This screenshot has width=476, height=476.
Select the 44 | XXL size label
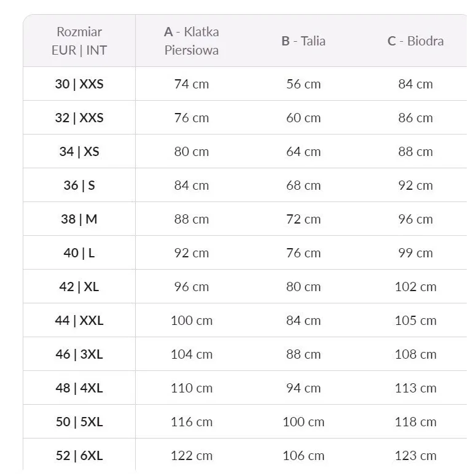click(x=79, y=321)
